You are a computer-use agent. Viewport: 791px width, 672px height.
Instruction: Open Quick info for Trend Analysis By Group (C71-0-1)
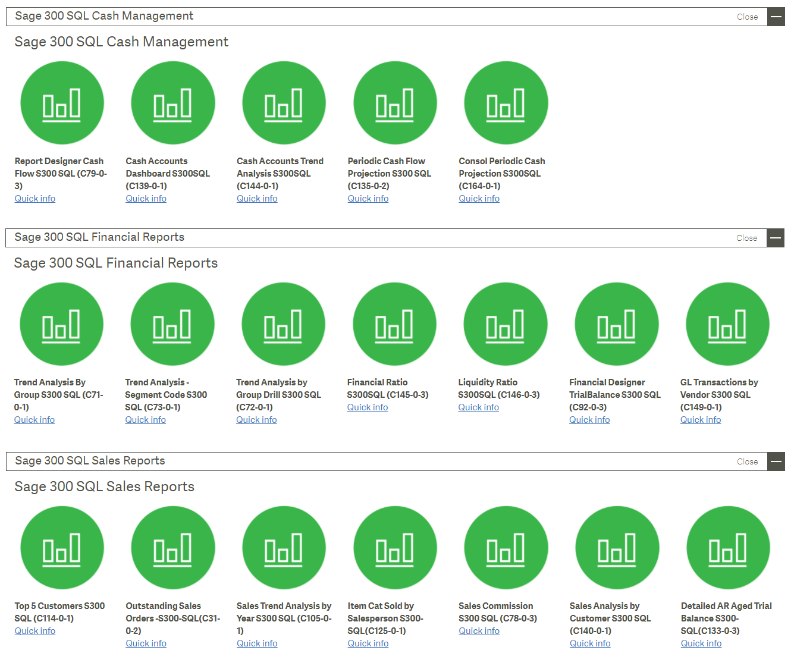(x=34, y=420)
